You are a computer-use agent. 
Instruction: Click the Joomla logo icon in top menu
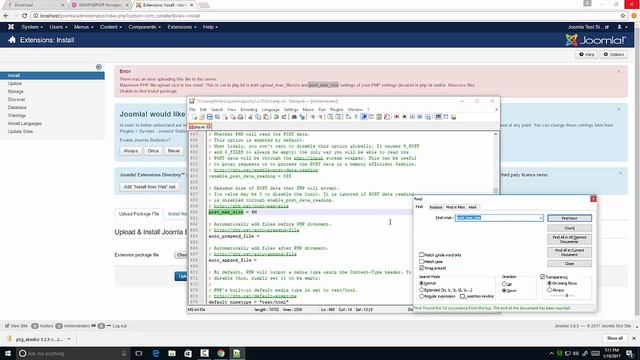pyautogui.click(x=11, y=27)
